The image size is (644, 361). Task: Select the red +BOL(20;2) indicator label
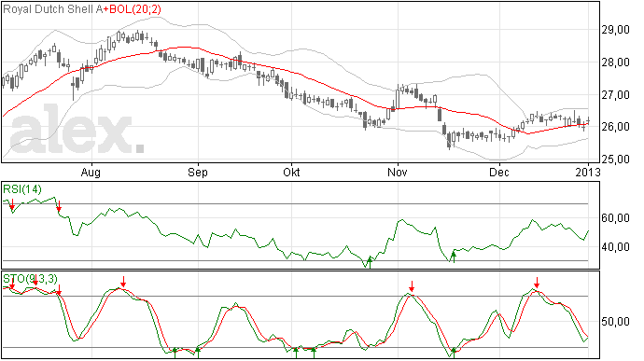click(132, 9)
